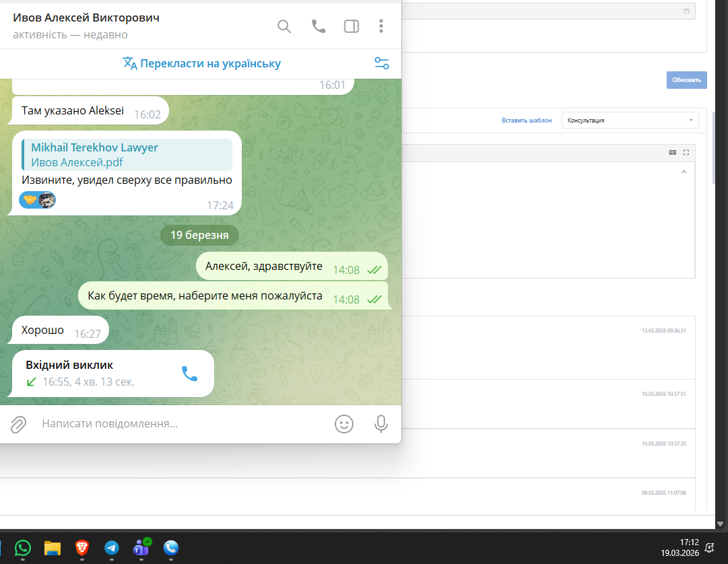This screenshot has width=728, height=564.
Task: Click the handshake reaction on the message
Action: (x=37, y=200)
